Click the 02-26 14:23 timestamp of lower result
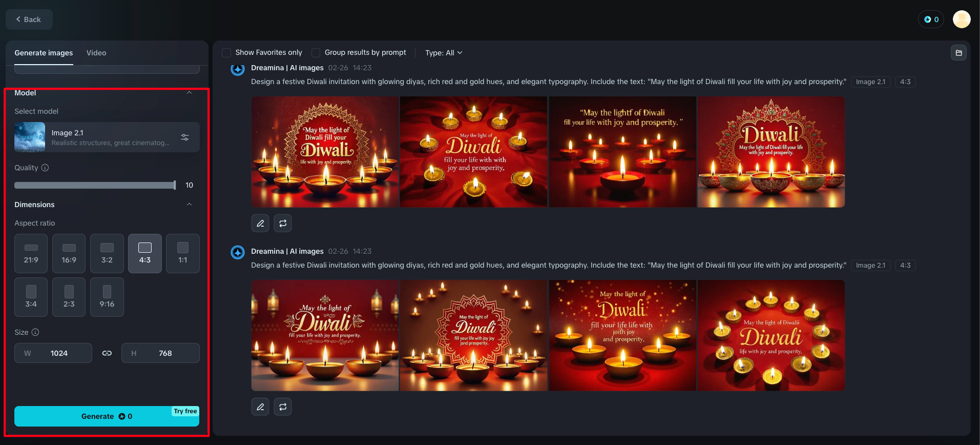This screenshot has width=980, height=445. tap(350, 251)
